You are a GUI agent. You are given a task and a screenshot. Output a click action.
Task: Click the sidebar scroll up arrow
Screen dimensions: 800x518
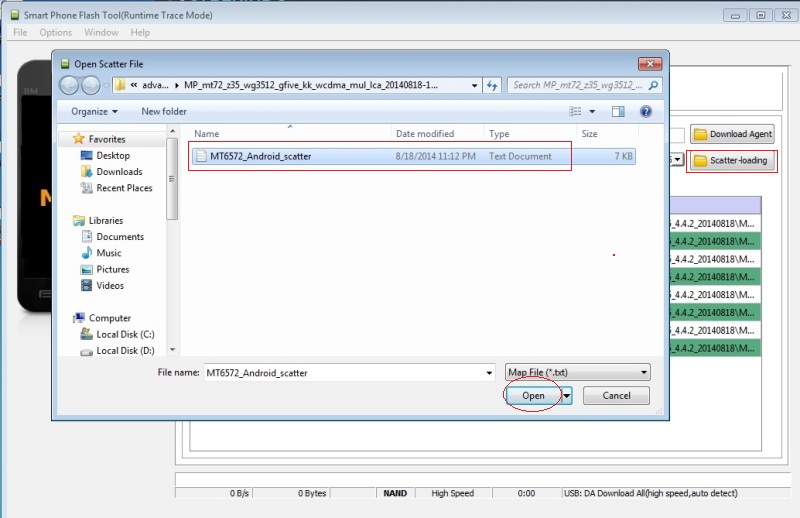pyautogui.click(x=172, y=132)
